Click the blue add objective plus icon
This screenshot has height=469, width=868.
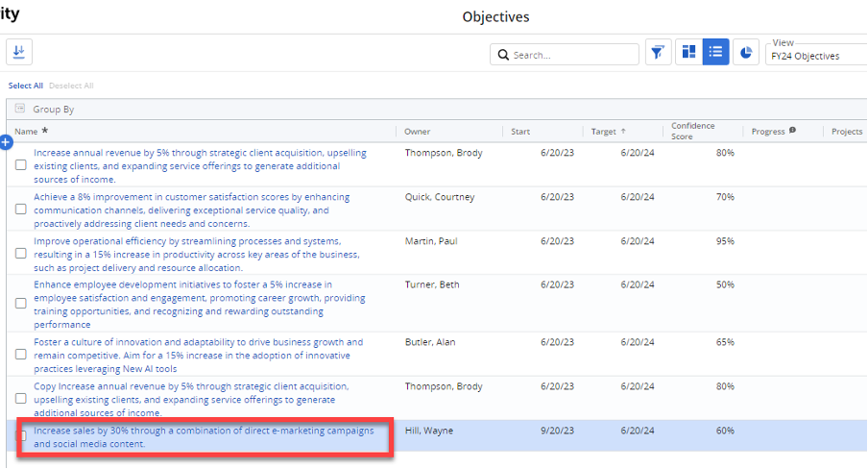tap(6, 142)
